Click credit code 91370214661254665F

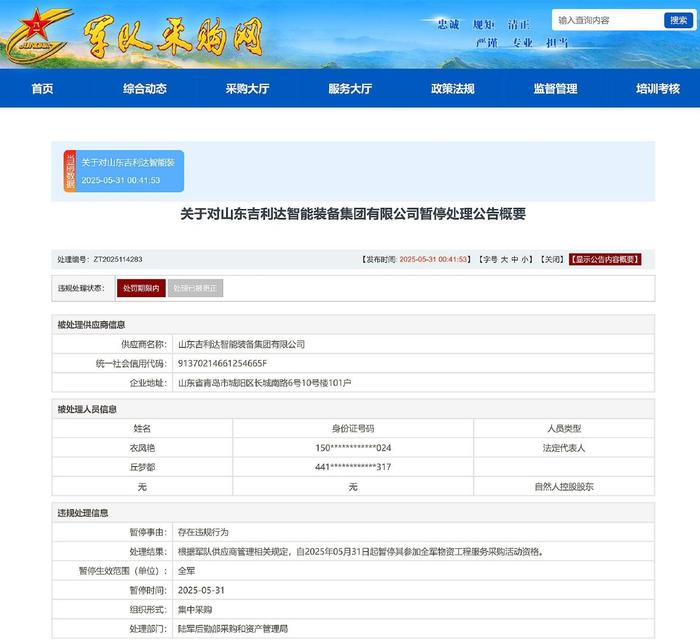(x=222, y=363)
